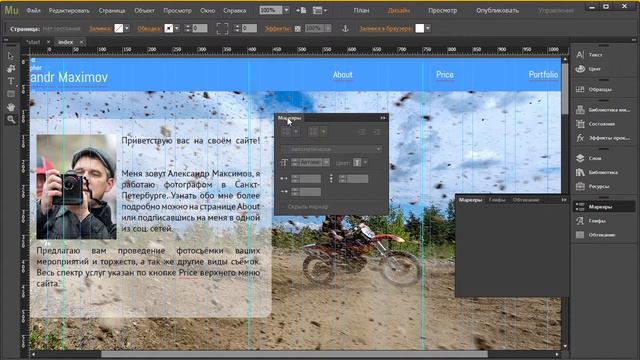Select the Hand tool
640x360 pixels.
[11, 107]
